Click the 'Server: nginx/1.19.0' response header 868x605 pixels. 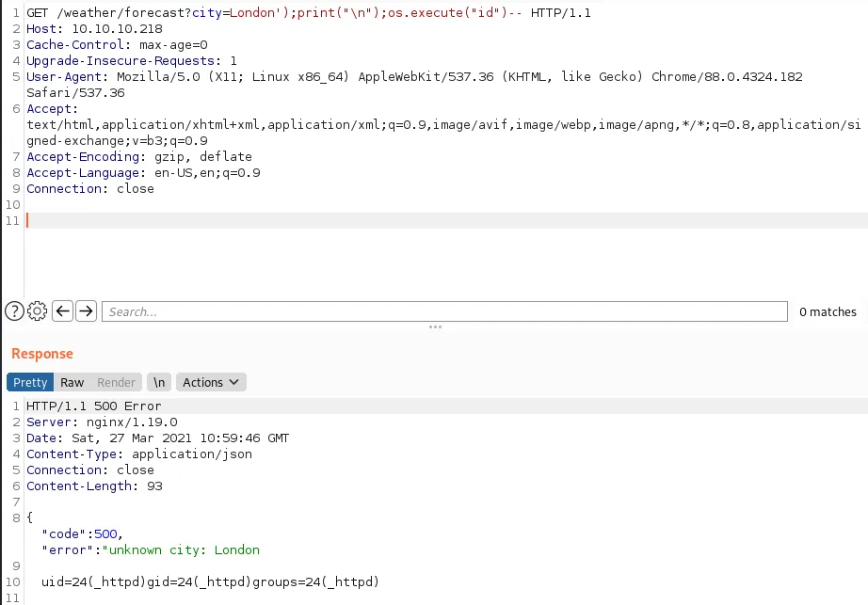pyautogui.click(x=102, y=422)
